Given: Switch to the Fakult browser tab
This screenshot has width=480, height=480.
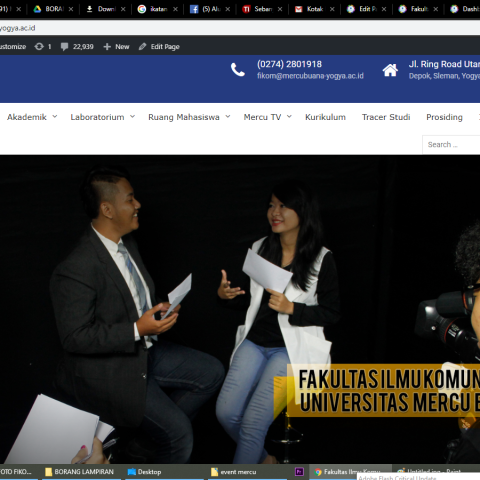Looking at the screenshot, I should pos(417,9).
